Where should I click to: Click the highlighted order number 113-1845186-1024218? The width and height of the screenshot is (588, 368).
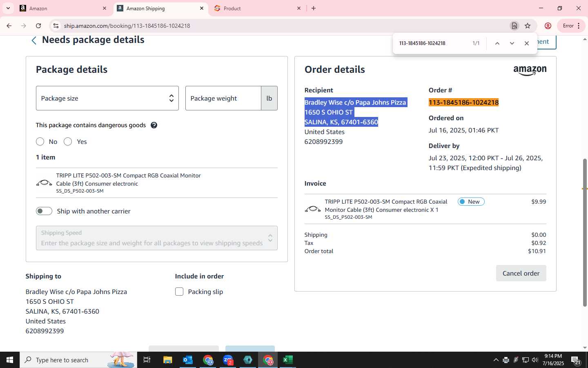463,102
